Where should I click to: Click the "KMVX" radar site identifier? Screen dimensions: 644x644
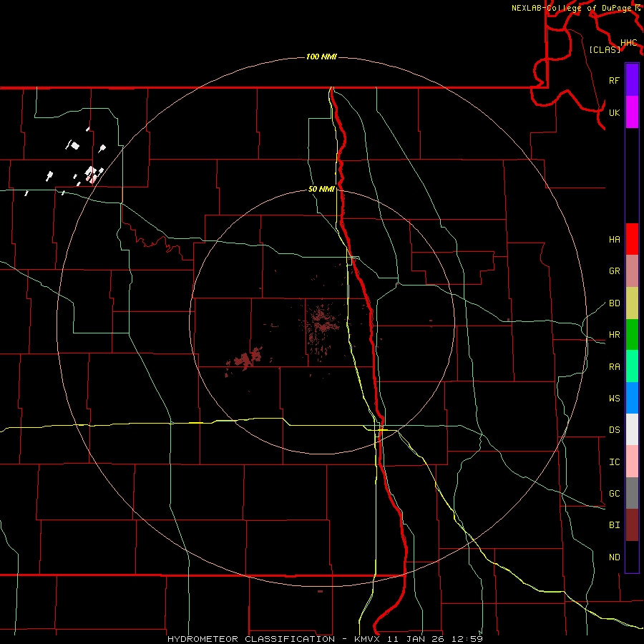(x=368, y=639)
